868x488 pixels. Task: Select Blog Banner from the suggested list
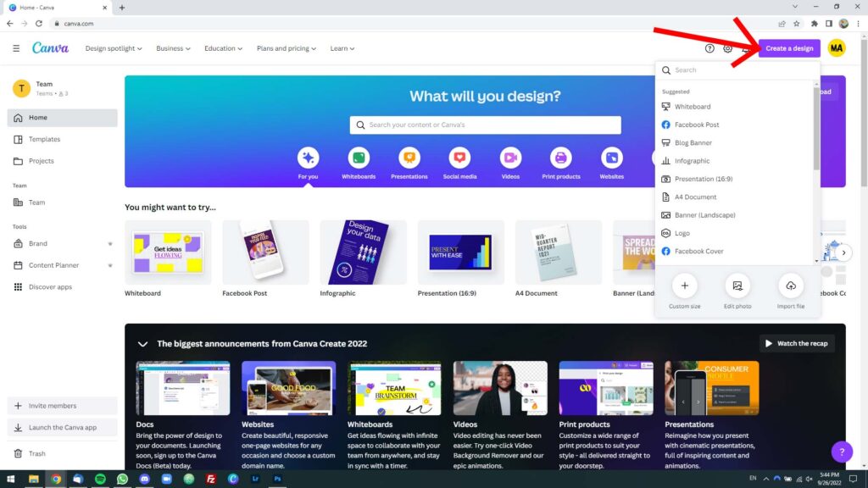pos(735,142)
